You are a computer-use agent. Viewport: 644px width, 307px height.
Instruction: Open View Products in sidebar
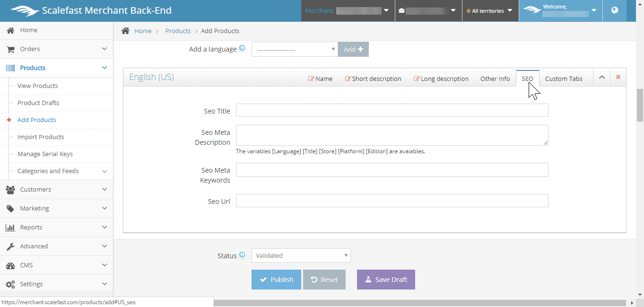point(38,86)
